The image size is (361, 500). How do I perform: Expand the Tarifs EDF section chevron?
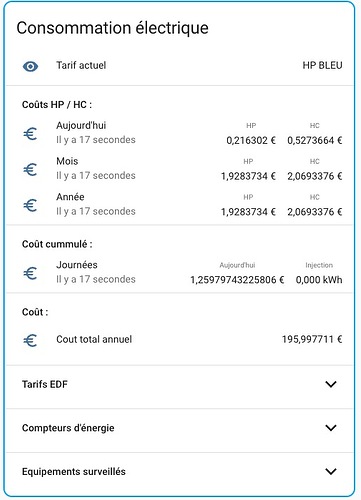(x=331, y=384)
